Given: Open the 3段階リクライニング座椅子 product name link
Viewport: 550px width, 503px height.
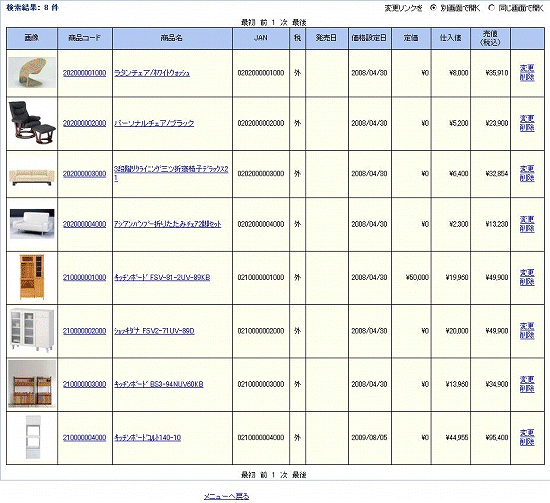Looking at the screenshot, I should tap(171, 173).
